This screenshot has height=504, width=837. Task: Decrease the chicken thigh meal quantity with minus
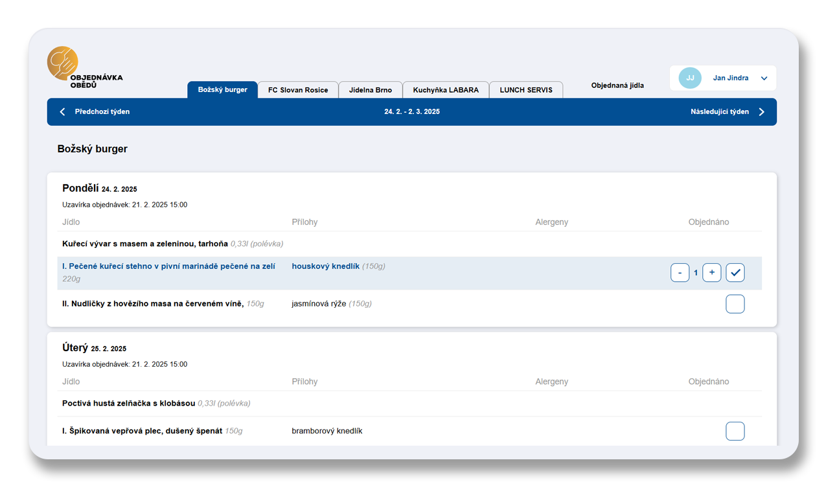[x=680, y=273]
